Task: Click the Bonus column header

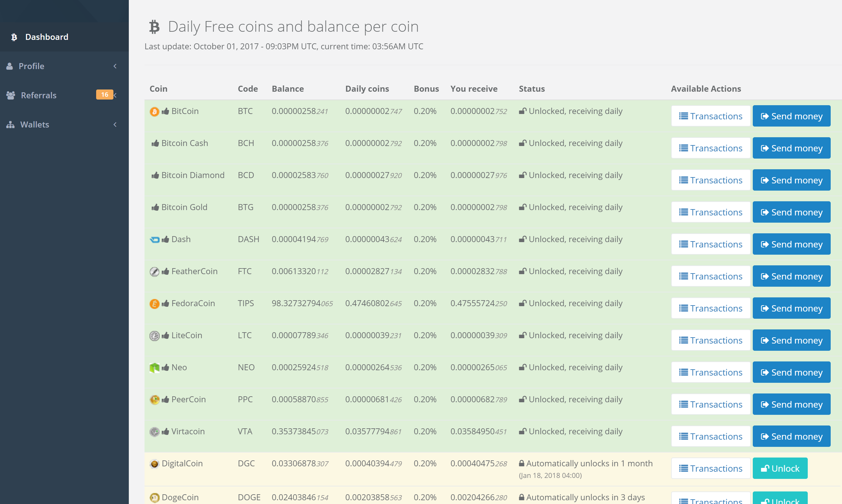Action: [426, 89]
